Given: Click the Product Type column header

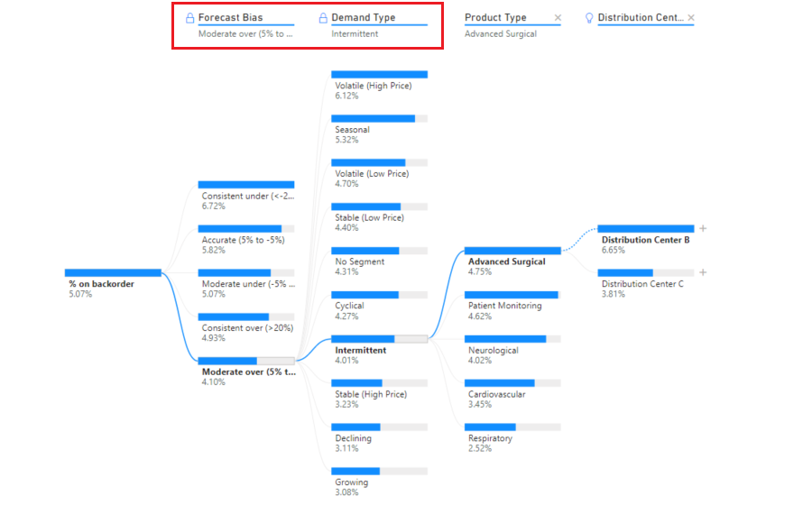Looking at the screenshot, I should coord(495,18).
